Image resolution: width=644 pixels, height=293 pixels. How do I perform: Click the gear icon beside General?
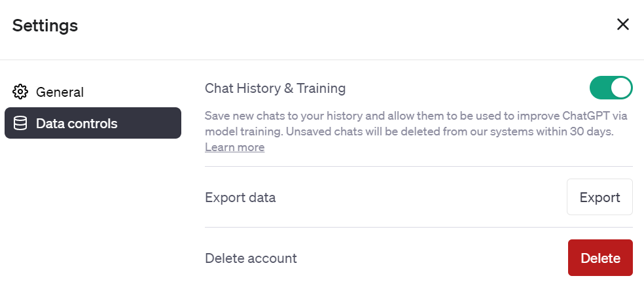pyautogui.click(x=20, y=92)
